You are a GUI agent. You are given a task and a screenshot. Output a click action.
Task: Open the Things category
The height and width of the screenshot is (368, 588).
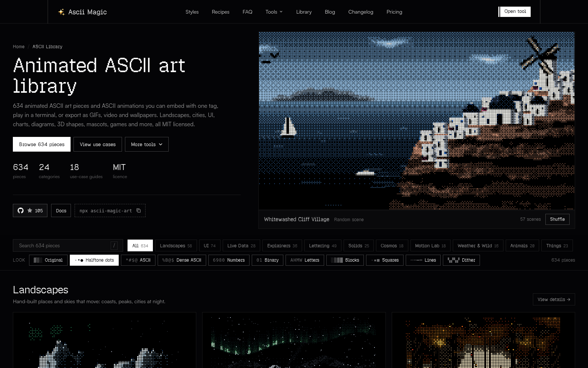click(x=557, y=245)
